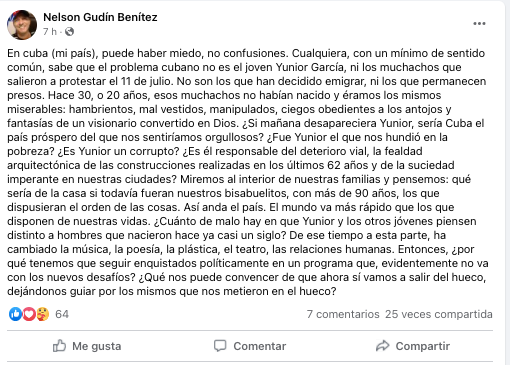The image size is (510, 365).
Task: Open Nelson Gudín Benítez's profile picture
Action: pos(22,25)
